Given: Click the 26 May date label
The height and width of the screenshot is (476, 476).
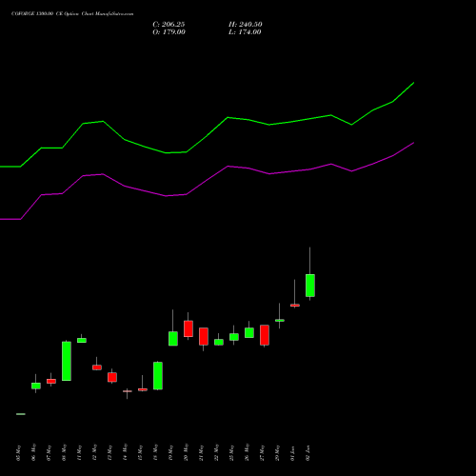Looking at the screenshot, I should click(x=247, y=452).
